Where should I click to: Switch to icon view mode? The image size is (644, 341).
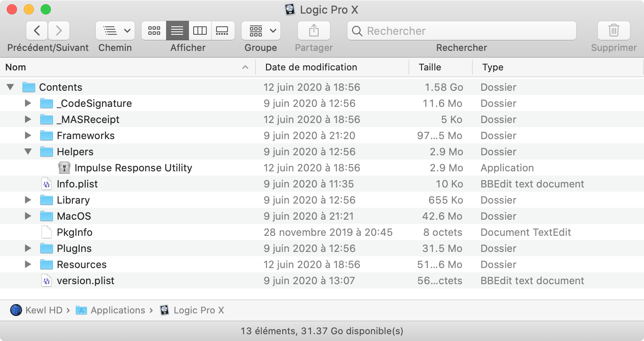[154, 31]
